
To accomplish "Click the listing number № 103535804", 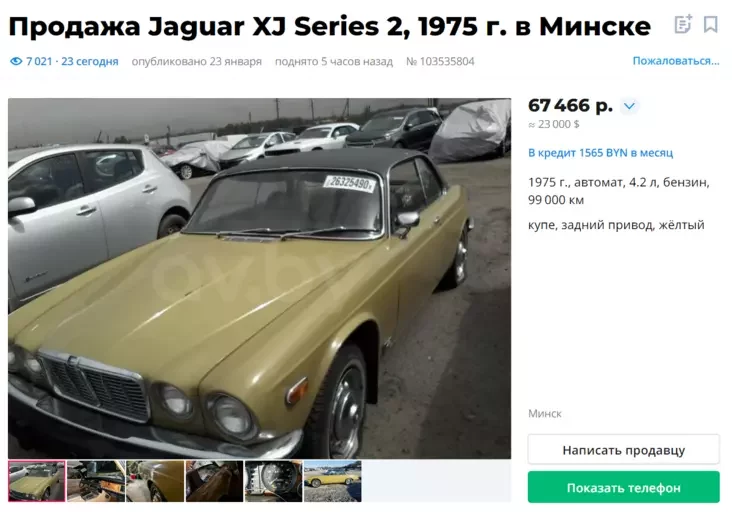I will coord(440,61).
